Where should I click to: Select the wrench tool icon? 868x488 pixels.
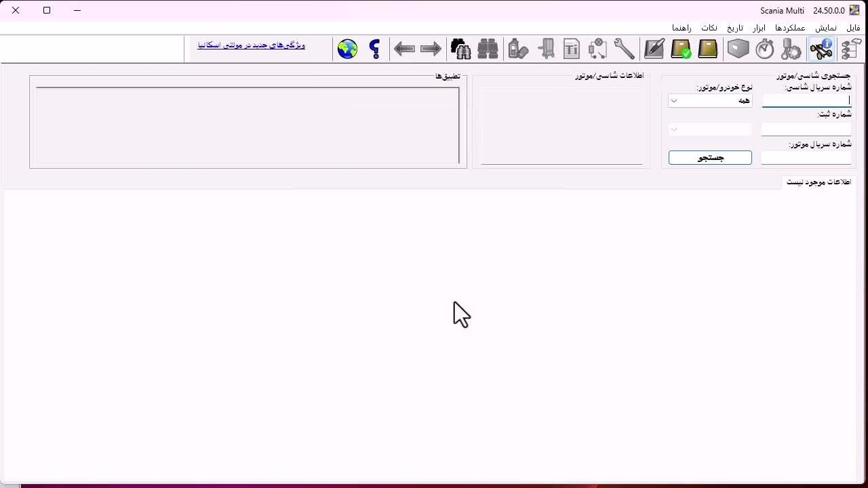coord(624,49)
